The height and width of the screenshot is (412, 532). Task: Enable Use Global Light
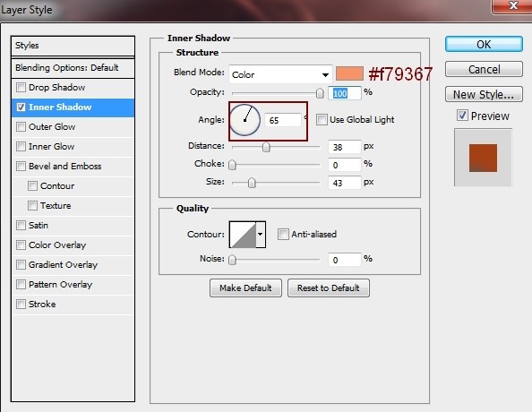click(322, 119)
